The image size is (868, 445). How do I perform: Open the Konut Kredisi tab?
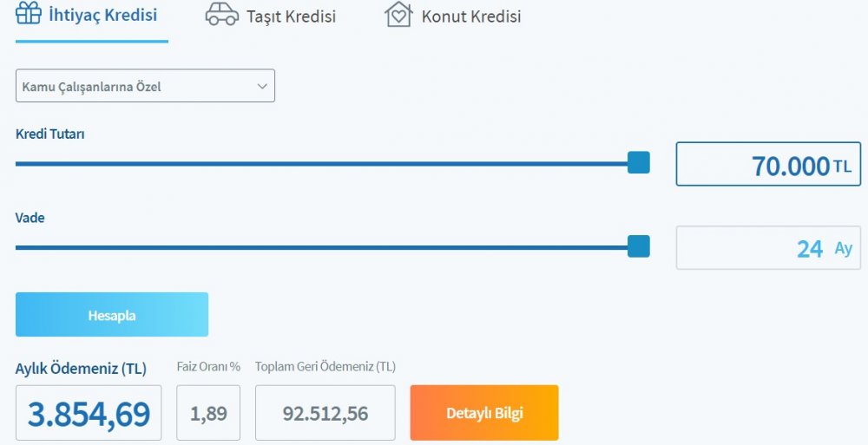(x=471, y=16)
